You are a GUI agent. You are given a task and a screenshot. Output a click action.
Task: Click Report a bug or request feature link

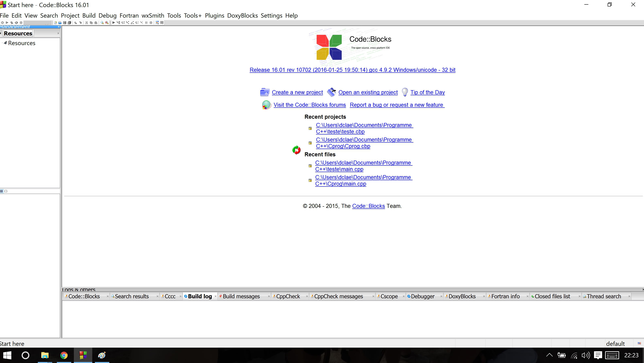(397, 105)
